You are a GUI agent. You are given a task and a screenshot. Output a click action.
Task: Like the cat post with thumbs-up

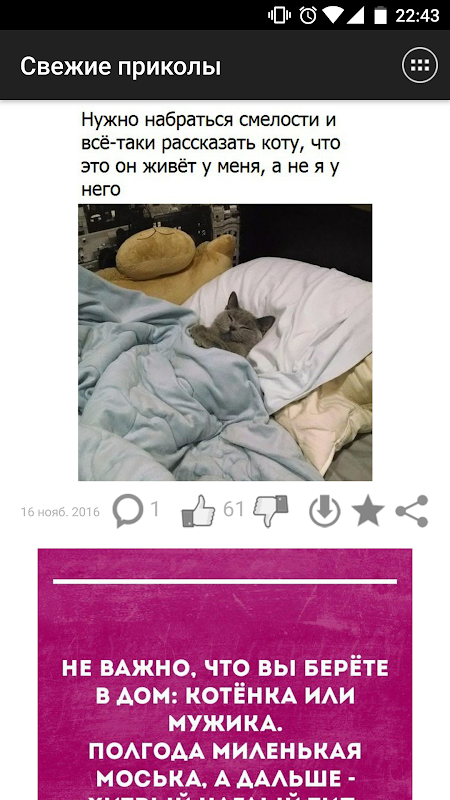[x=198, y=511]
